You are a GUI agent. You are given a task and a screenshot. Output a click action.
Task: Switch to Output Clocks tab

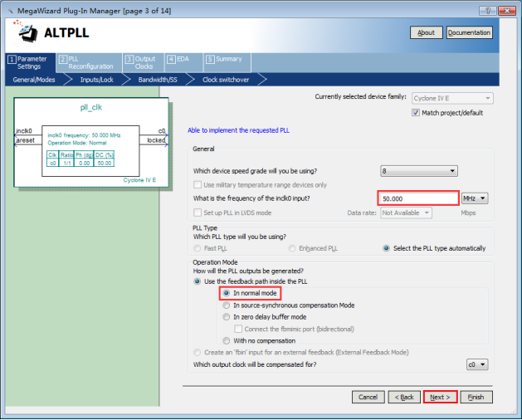tap(144, 62)
